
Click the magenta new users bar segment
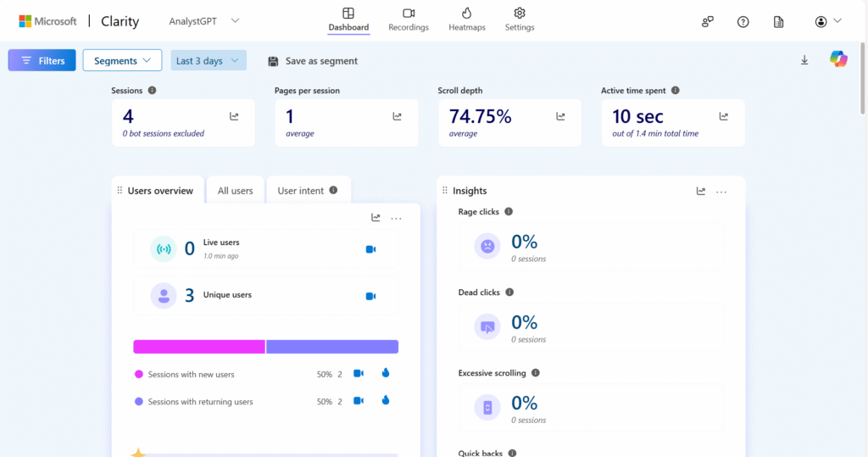click(x=199, y=347)
